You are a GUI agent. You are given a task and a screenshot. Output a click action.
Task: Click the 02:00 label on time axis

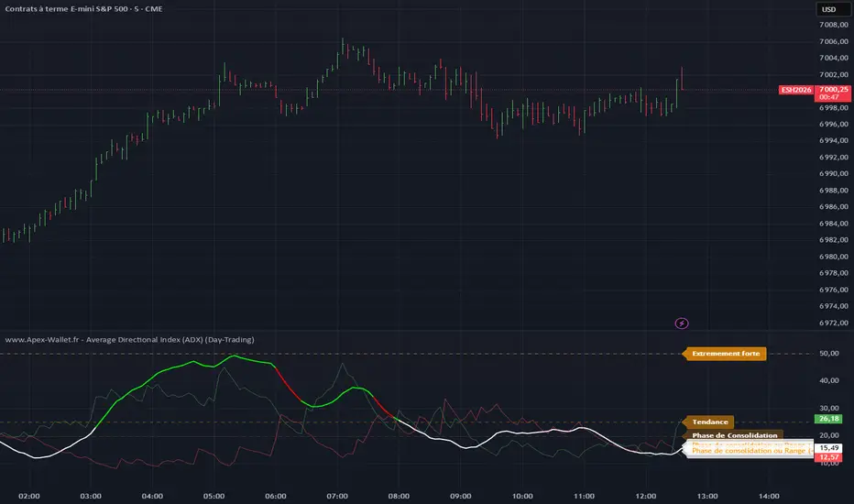coord(28,496)
